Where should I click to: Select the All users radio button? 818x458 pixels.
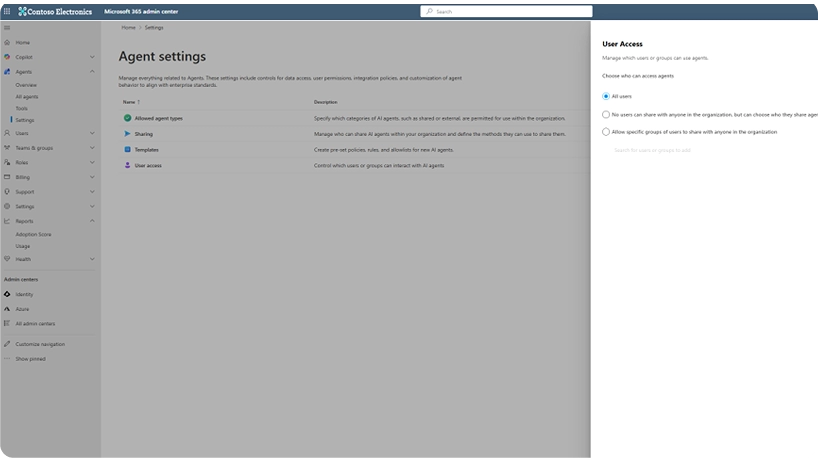(x=606, y=96)
